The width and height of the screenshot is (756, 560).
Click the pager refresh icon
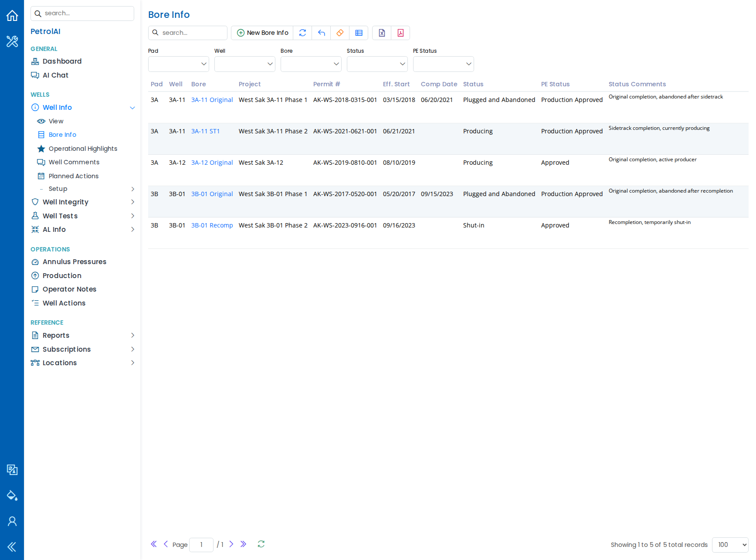(261, 544)
